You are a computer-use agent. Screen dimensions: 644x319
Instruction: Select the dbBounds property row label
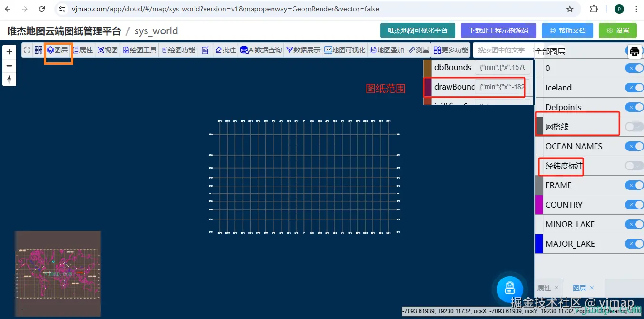tap(452, 67)
